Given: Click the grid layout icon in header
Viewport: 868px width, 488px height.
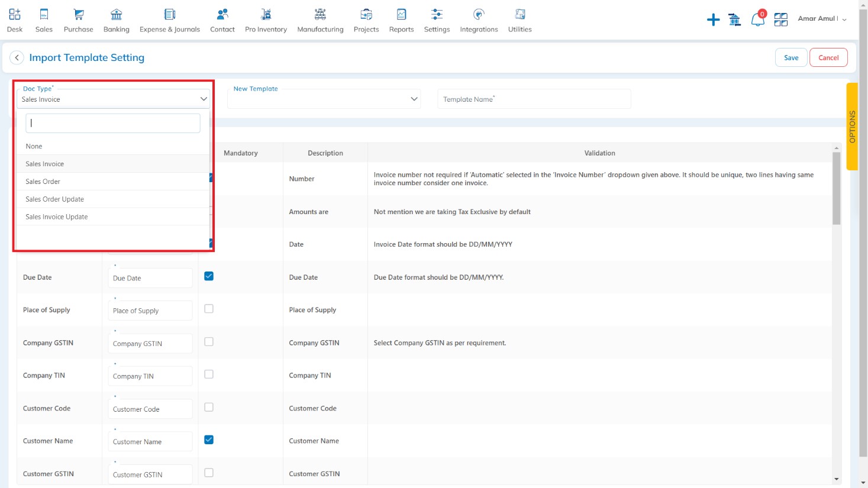Looking at the screenshot, I should [x=781, y=20].
